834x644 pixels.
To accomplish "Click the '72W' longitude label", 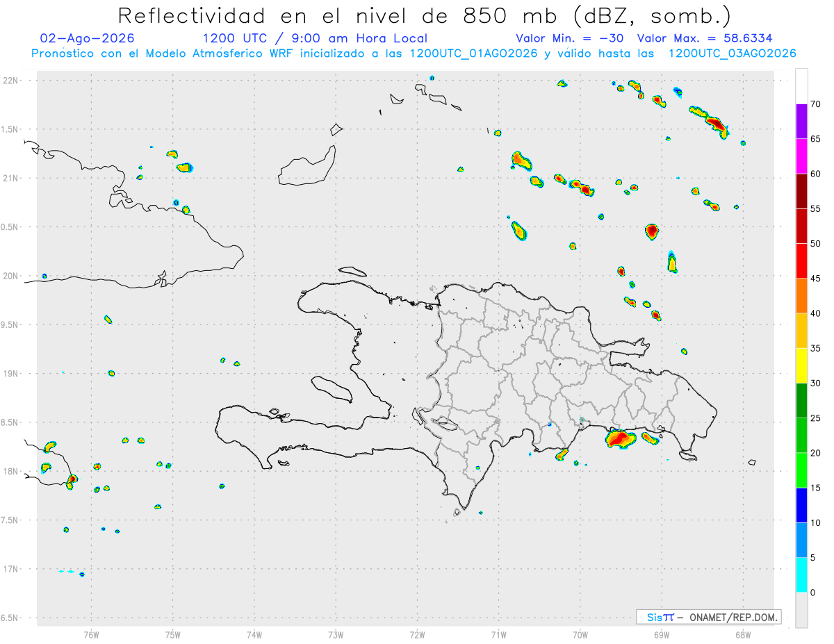I will tap(417, 634).
